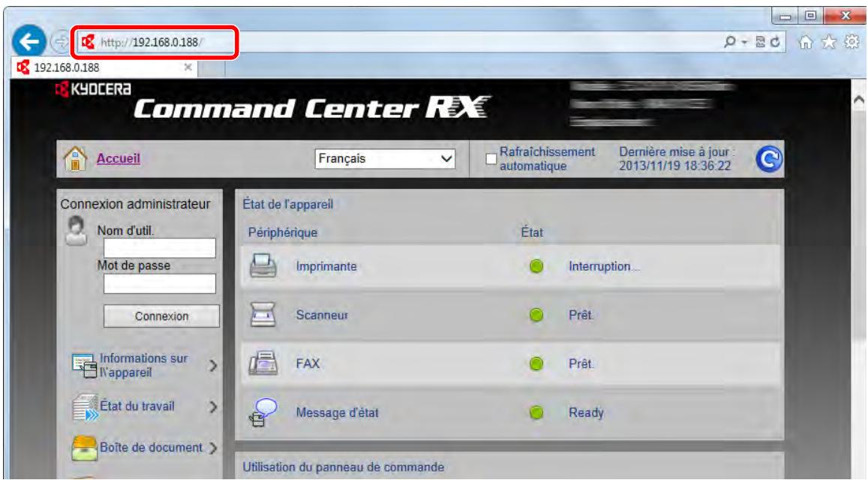
Task: Click the Kyocera favicon in address bar
Action: click(x=88, y=41)
